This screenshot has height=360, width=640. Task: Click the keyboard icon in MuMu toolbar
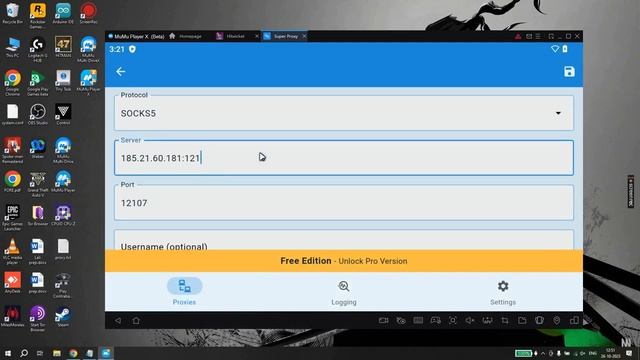(418, 321)
